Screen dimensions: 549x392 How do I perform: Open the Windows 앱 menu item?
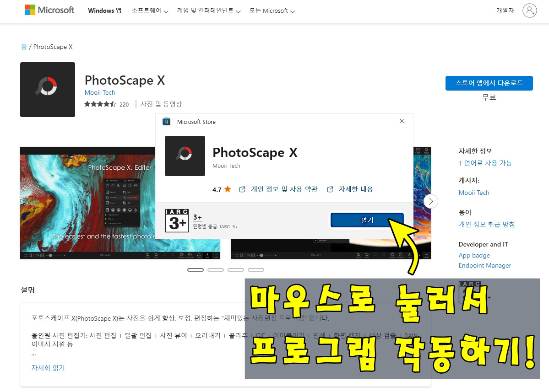click(x=105, y=11)
